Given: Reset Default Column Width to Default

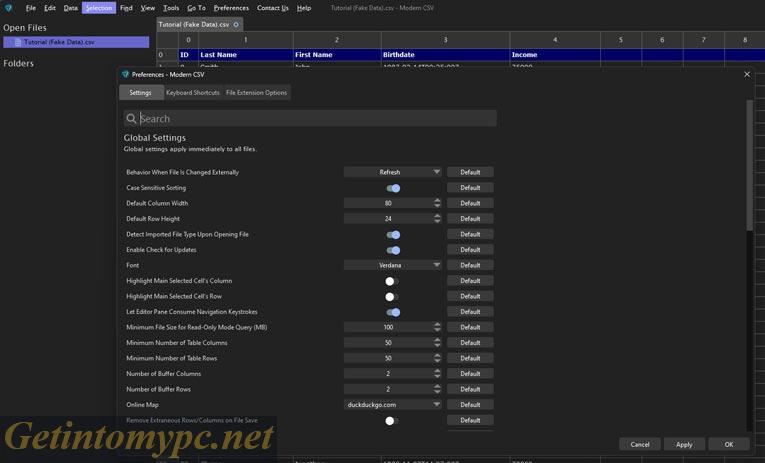Looking at the screenshot, I should tap(470, 203).
